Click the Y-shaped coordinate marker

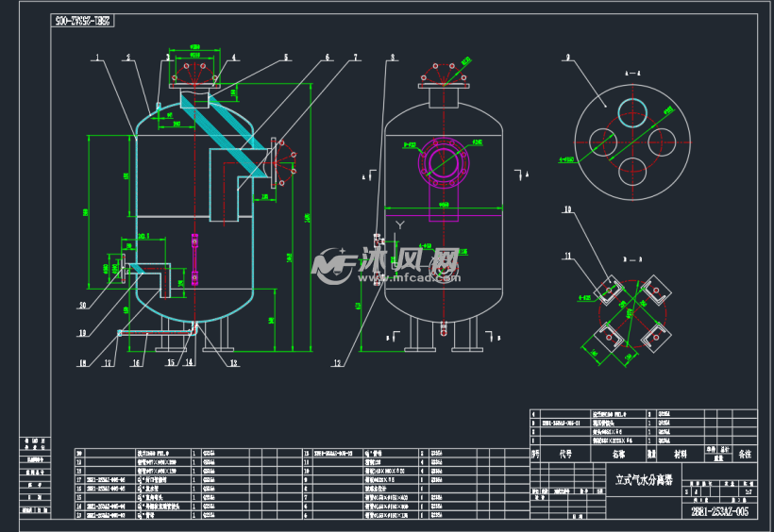coord(400,224)
